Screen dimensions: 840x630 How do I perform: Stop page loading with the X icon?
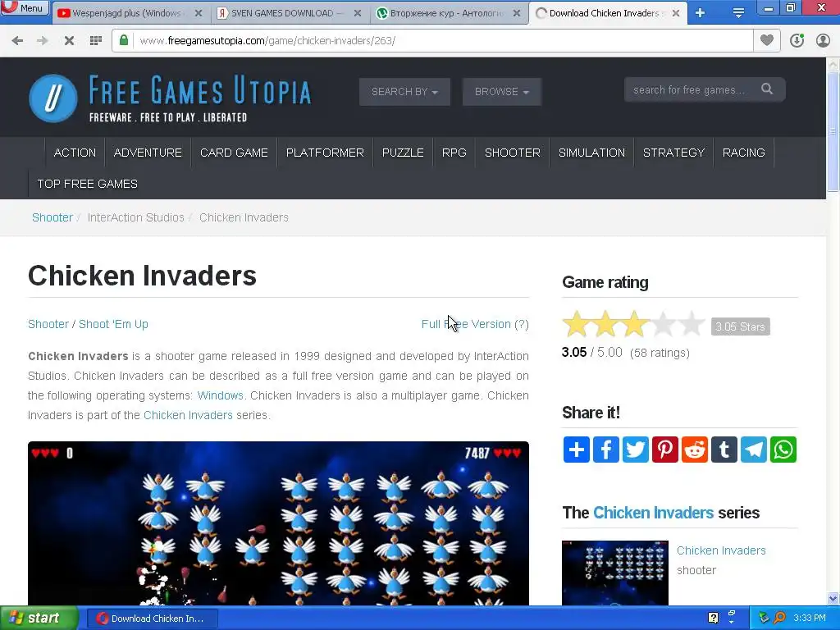(69, 41)
